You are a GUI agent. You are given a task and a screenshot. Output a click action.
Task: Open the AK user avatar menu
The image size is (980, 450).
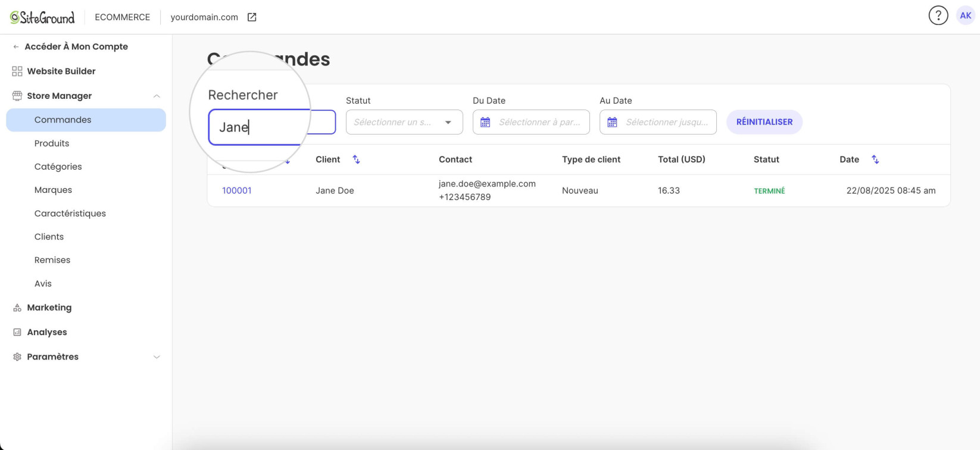tap(966, 16)
